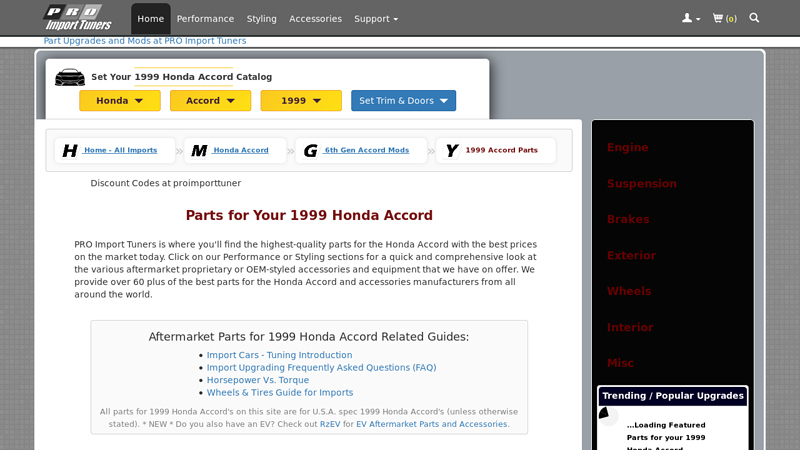Click 1999 Accord Parts breadcrumb text
The image size is (800, 450).
point(502,150)
